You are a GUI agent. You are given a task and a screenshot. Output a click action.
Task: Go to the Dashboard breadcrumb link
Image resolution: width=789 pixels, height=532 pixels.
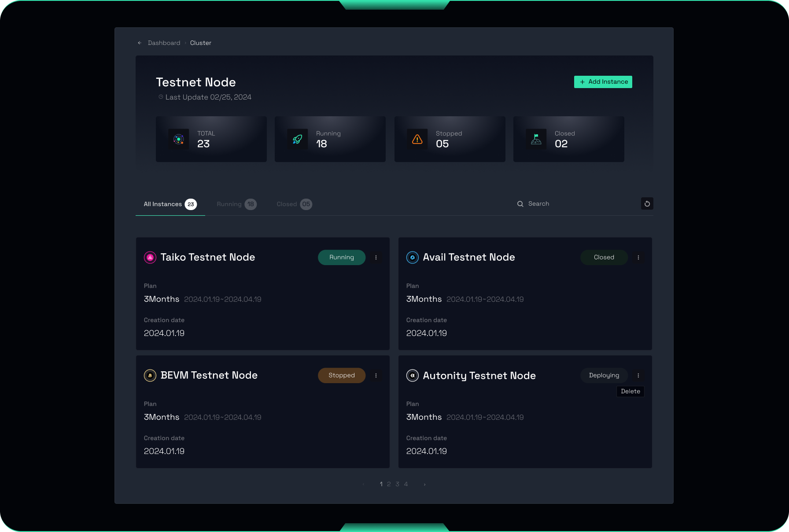[x=164, y=43]
